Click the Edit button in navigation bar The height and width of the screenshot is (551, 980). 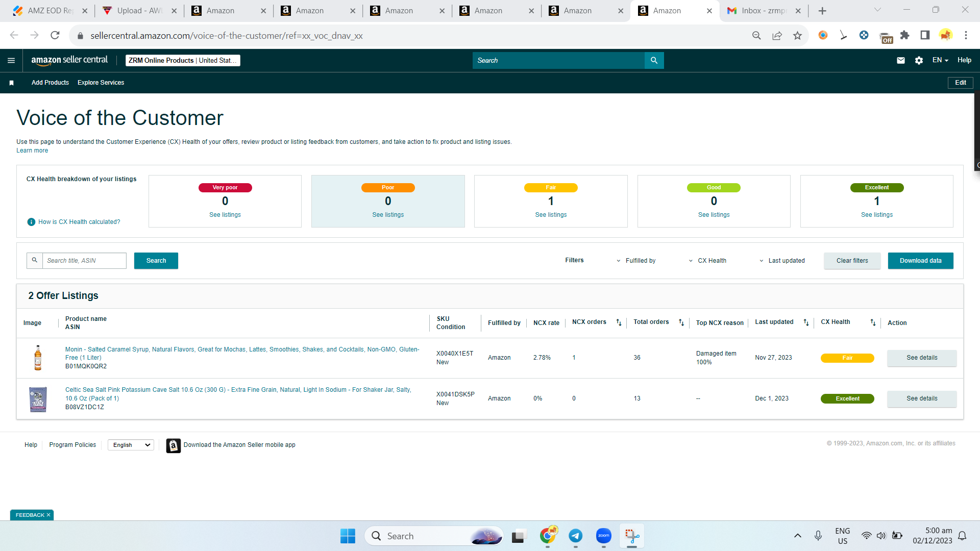(961, 83)
